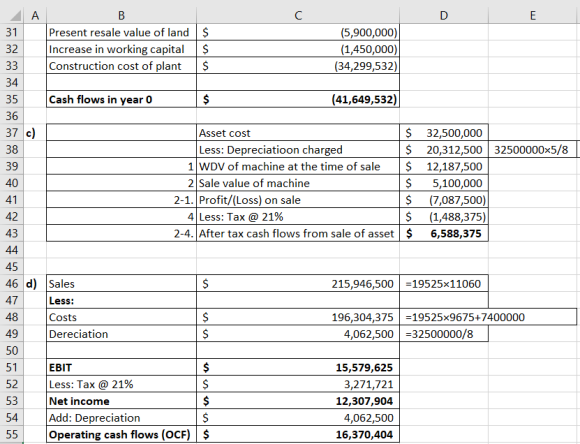580x444 pixels.
Task: Select row 31 header
Action: point(12,33)
